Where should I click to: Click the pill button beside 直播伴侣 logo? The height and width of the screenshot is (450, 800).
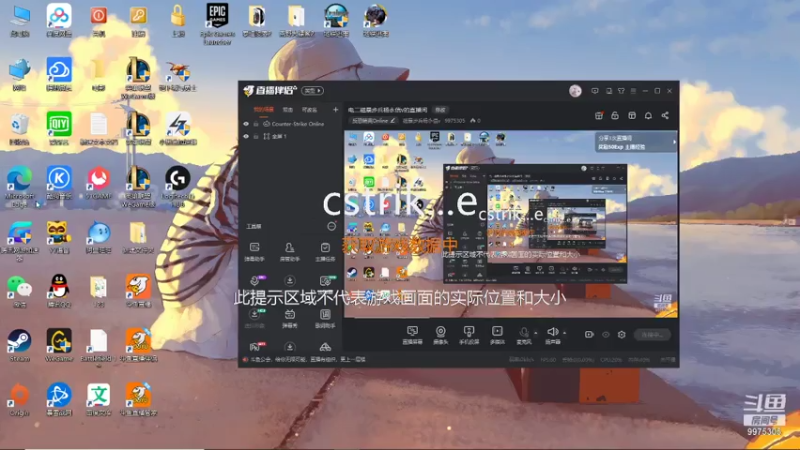312,91
